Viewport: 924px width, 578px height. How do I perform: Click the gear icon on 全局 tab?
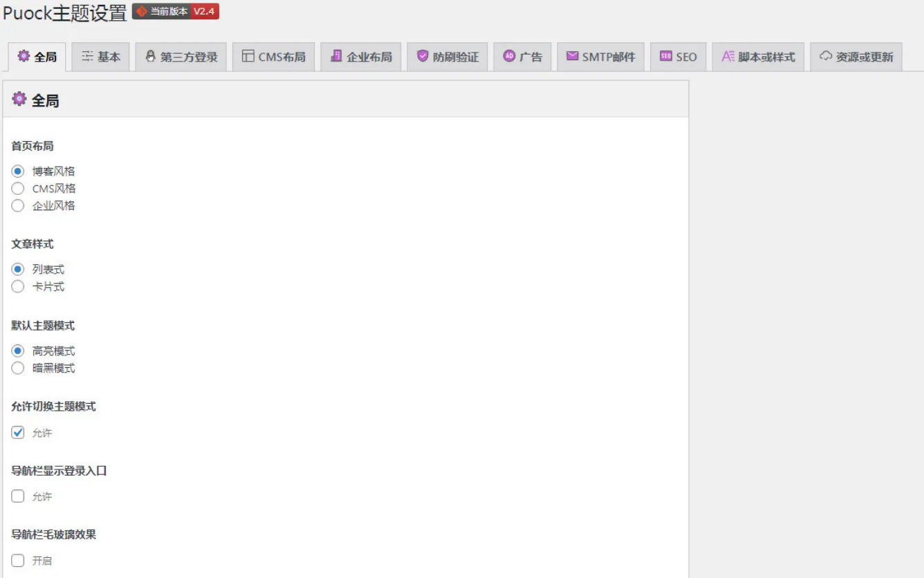[x=24, y=57]
